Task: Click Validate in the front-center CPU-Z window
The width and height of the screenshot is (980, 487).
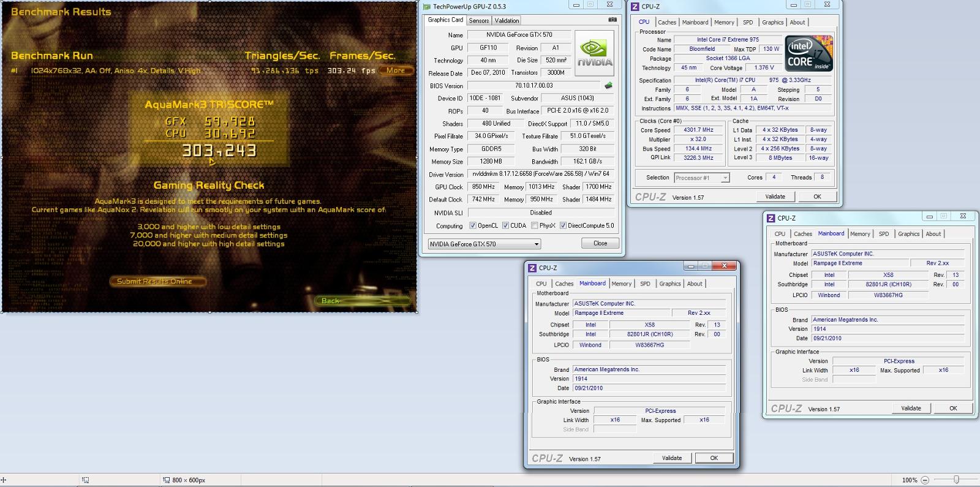Action: coord(672,458)
